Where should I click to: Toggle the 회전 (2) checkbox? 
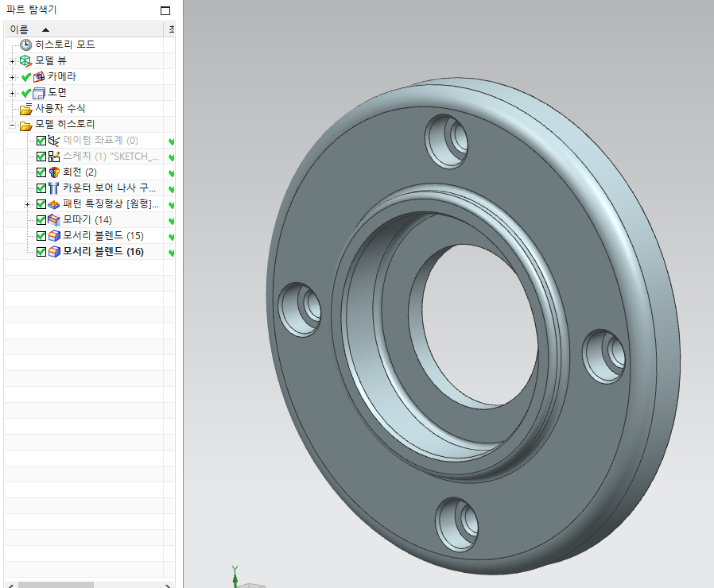click(41, 172)
